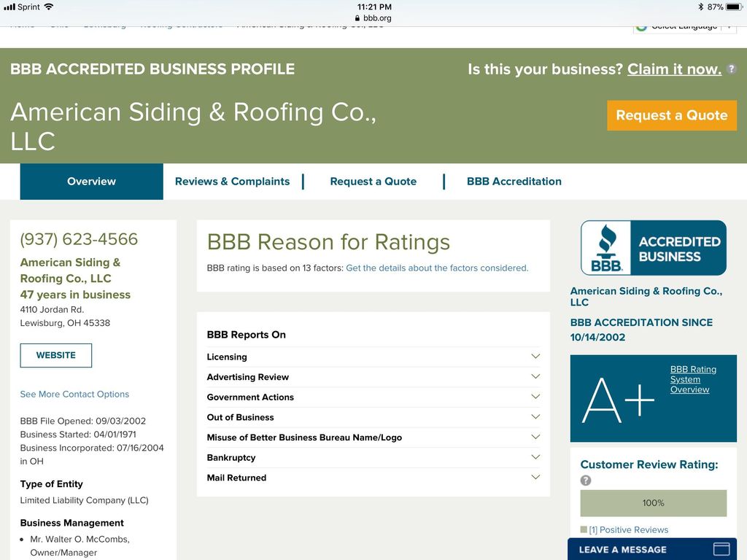Click the question mark under Customer Review Rating

click(586, 481)
